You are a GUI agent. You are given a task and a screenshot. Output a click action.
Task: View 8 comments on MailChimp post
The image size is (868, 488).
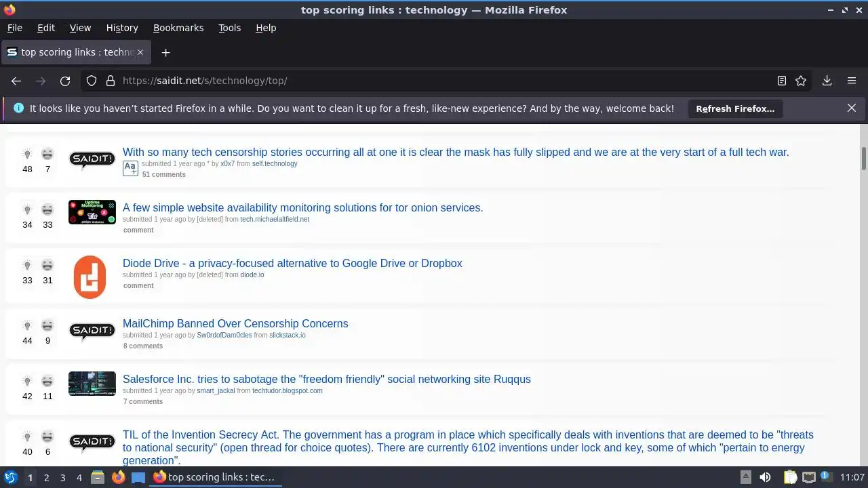pos(143,346)
